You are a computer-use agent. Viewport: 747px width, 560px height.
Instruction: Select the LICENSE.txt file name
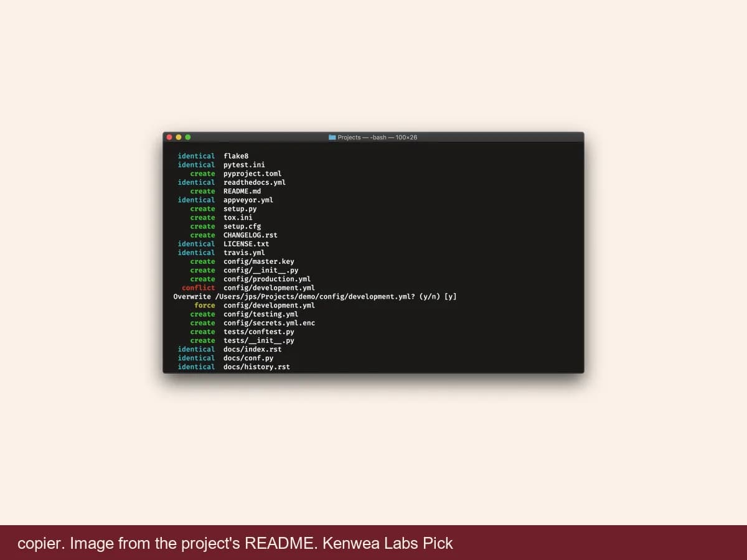[x=247, y=244]
